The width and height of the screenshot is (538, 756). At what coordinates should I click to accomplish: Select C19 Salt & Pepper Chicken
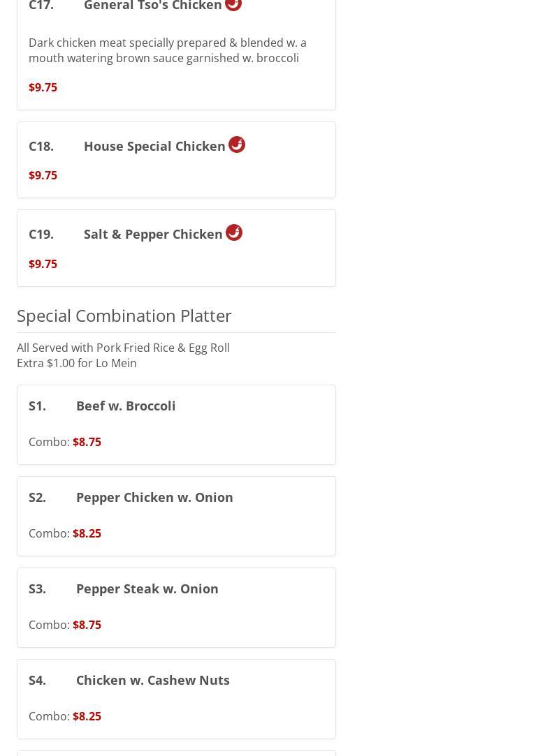click(153, 235)
